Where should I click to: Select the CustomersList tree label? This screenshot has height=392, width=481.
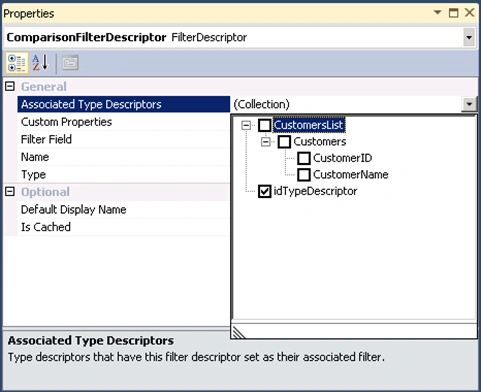(x=309, y=125)
